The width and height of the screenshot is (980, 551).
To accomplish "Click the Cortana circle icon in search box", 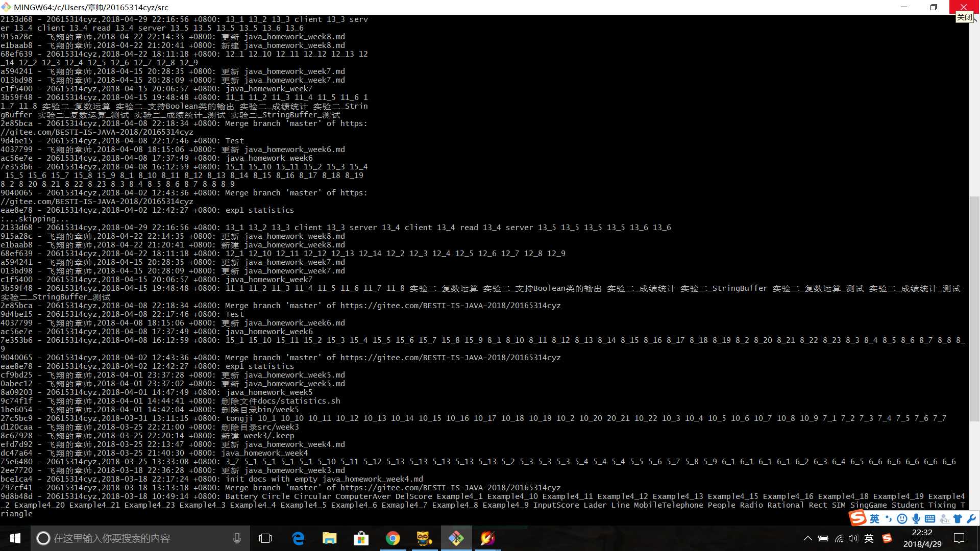I will coord(43,538).
